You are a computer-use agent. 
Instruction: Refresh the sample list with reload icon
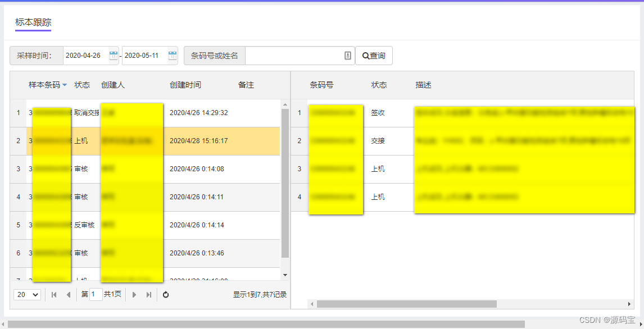point(165,294)
